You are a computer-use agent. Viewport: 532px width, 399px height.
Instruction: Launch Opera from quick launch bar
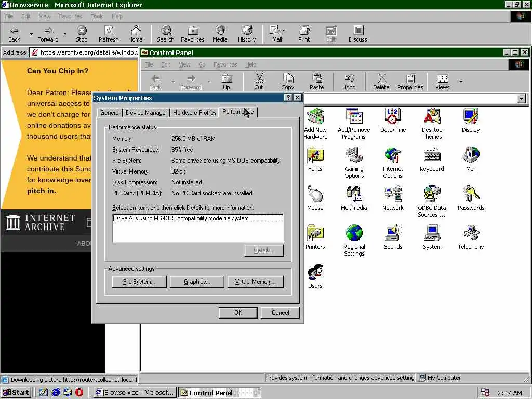[x=79, y=393]
